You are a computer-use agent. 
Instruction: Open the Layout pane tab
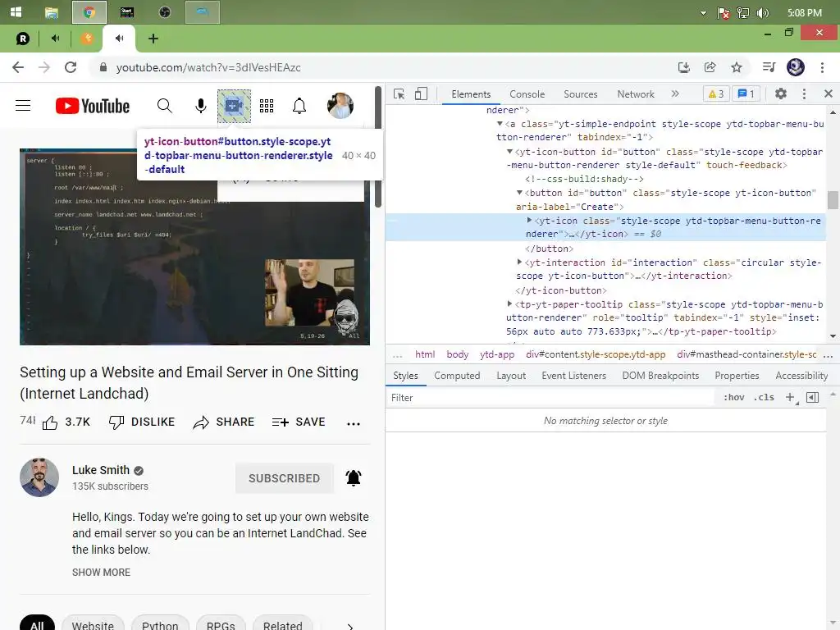coord(511,376)
